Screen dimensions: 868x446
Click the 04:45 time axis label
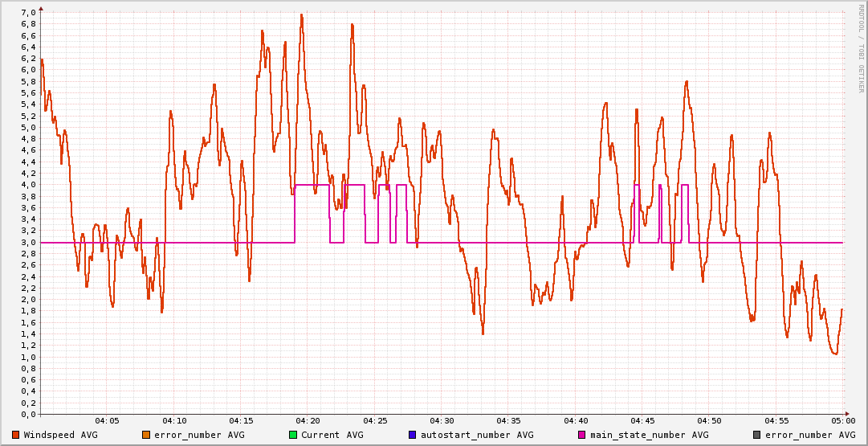pos(642,420)
